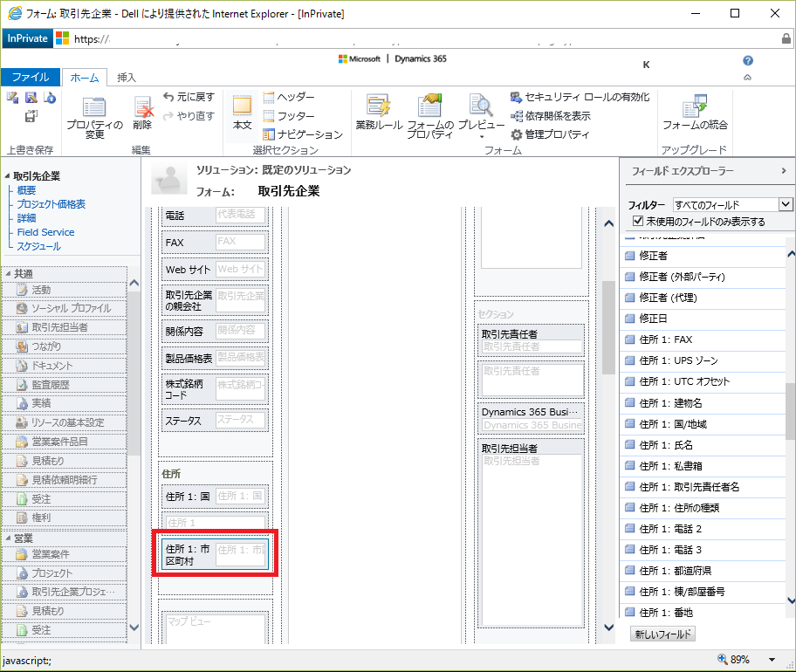Click the zoom magnifier icon in status bar
Image resolution: width=796 pixels, height=672 pixels.
click(722, 659)
